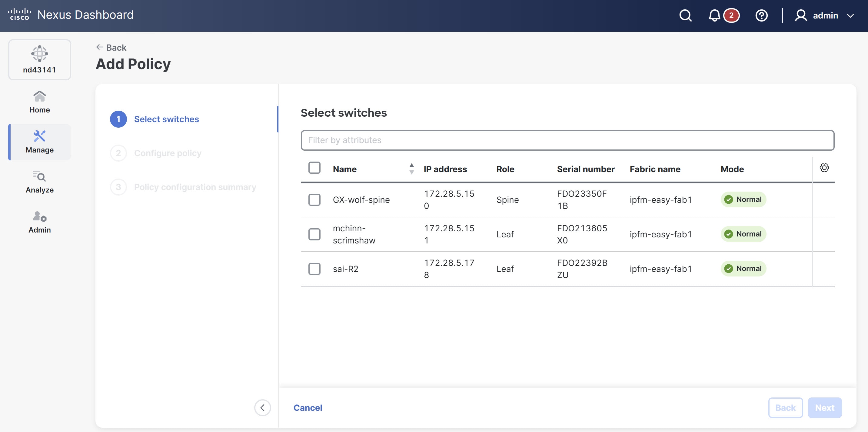The width and height of the screenshot is (868, 432).
Task: Click the Normal badge for GX-wolf-spine
Action: pos(743,200)
